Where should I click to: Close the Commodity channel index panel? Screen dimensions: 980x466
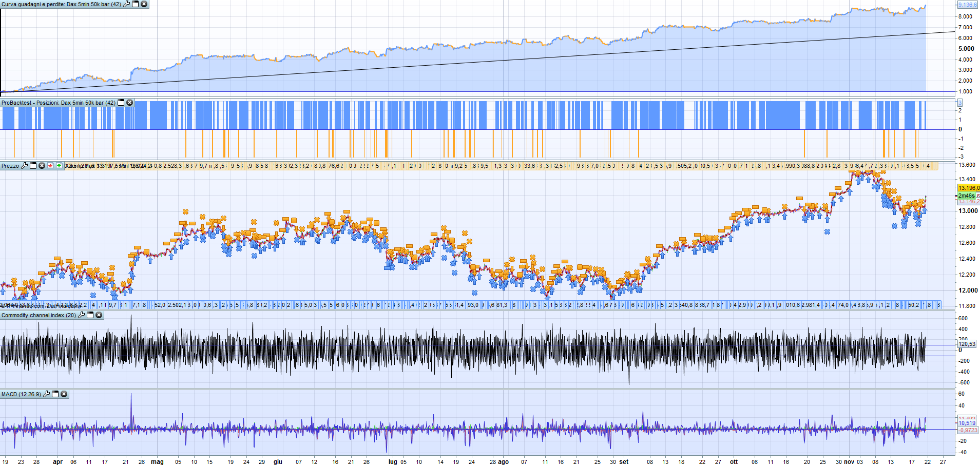click(99, 315)
